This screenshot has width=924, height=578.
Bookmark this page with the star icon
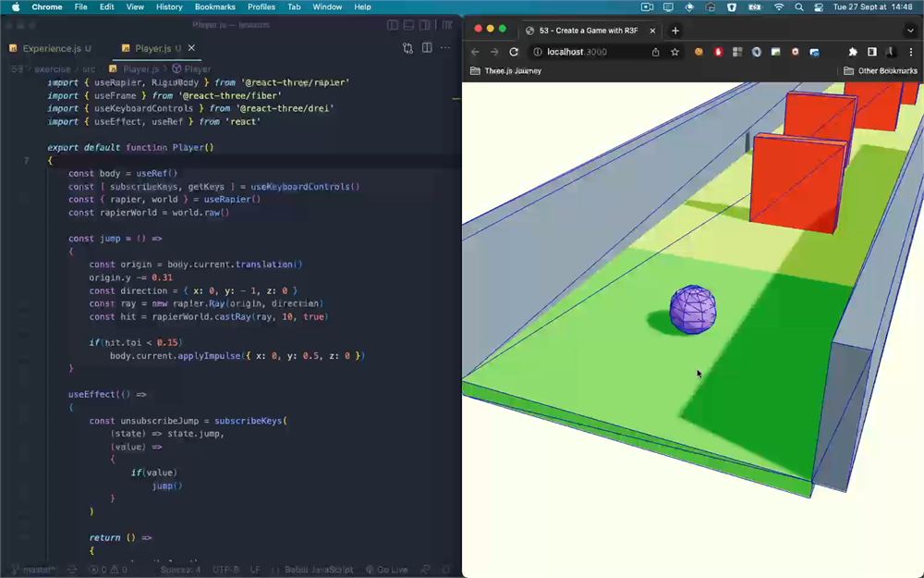tap(675, 52)
